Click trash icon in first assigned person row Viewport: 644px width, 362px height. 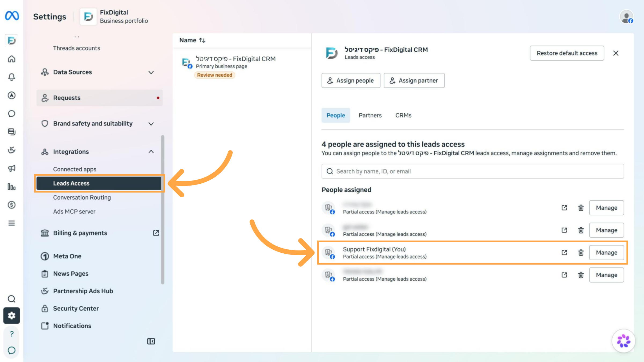581,208
